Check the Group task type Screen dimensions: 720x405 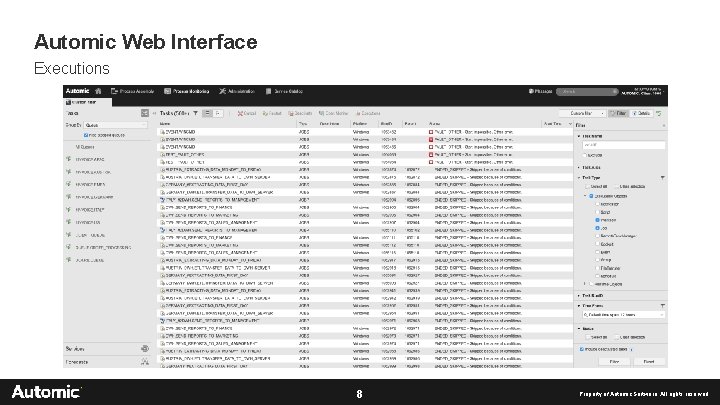coord(597,260)
